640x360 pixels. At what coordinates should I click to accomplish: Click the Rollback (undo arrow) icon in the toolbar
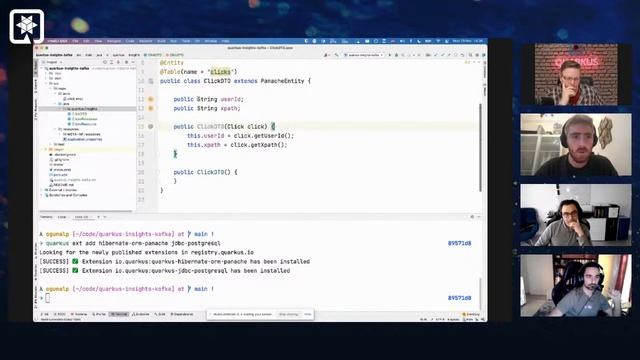pos(462,55)
